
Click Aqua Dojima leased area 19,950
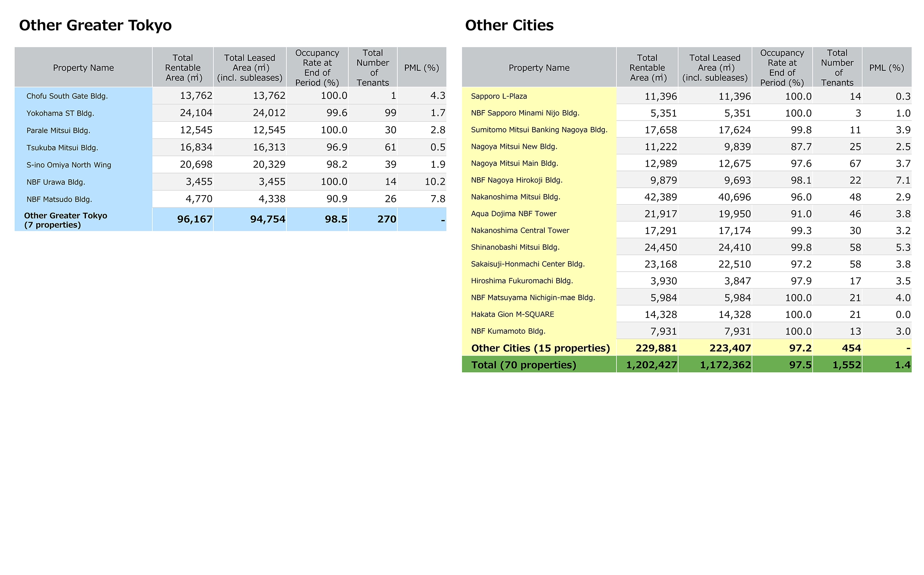click(x=735, y=214)
